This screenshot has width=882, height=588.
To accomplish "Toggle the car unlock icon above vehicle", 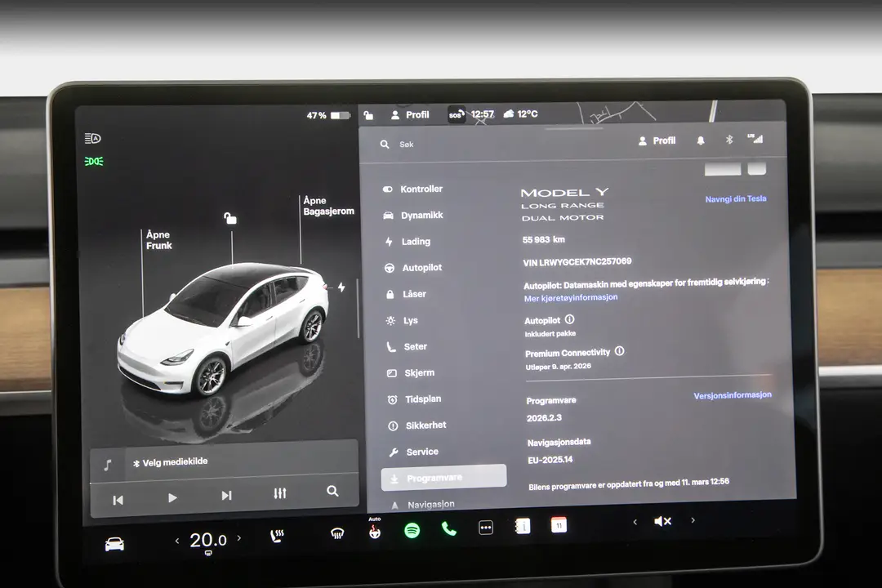I will click(230, 218).
